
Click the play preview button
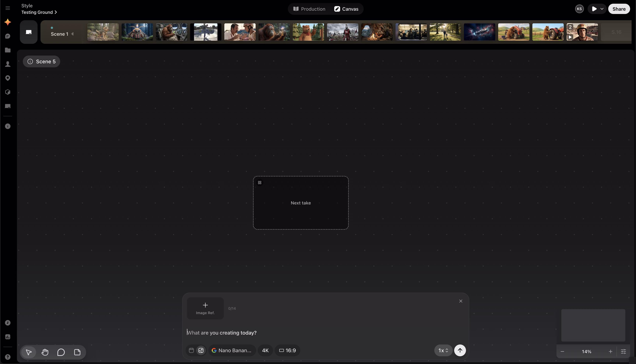(594, 9)
